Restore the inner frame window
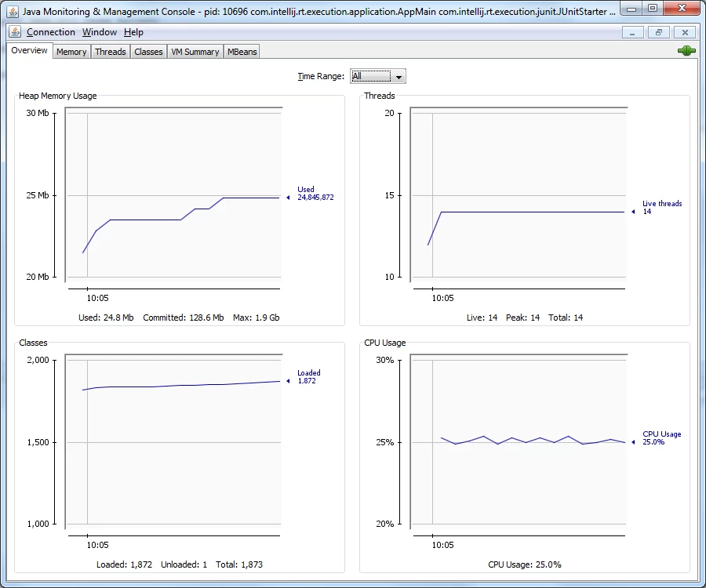Image resolution: width=706 pixels, height=588 pixels. [659, 32]
